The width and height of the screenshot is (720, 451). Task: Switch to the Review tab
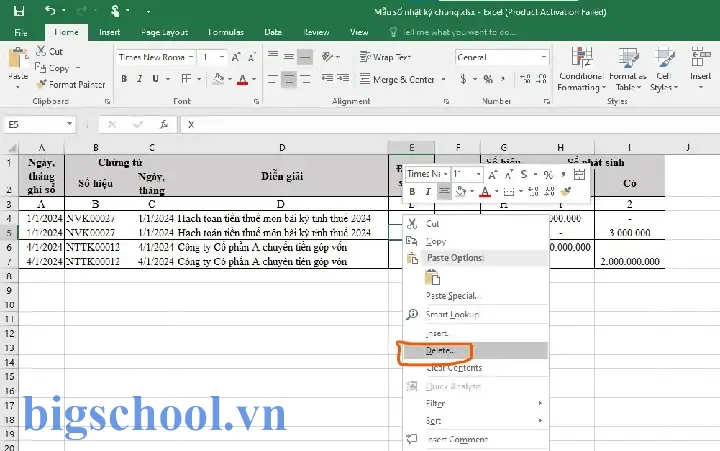point(316,32)
